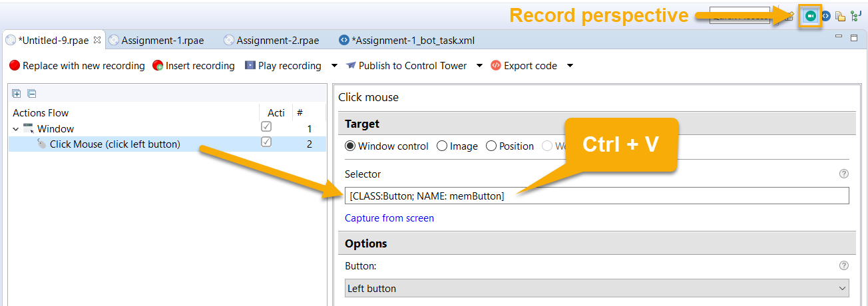Open the Publish to Control Tower dropdown arrow
Screen dimensions: 868x306
pos(479,66)
